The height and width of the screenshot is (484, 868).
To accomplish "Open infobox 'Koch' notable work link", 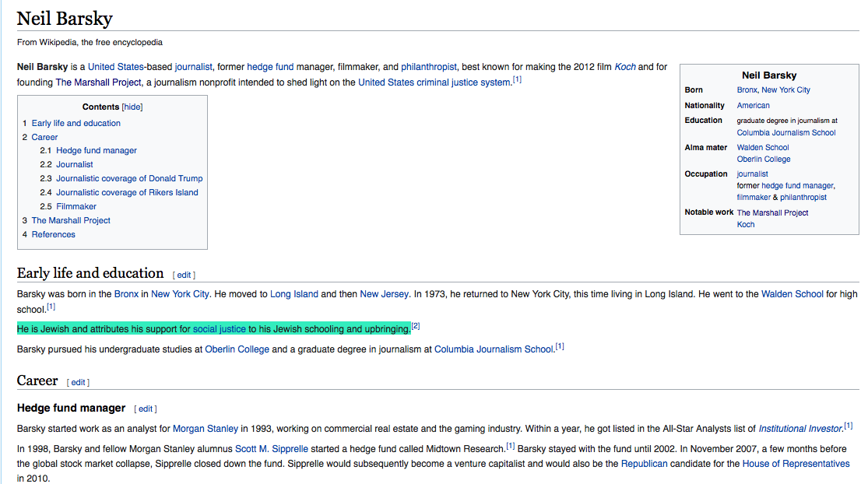I will click(746, 225).
